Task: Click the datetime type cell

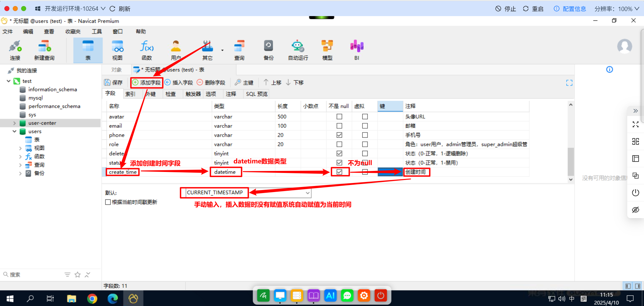Action: [225, 172]
